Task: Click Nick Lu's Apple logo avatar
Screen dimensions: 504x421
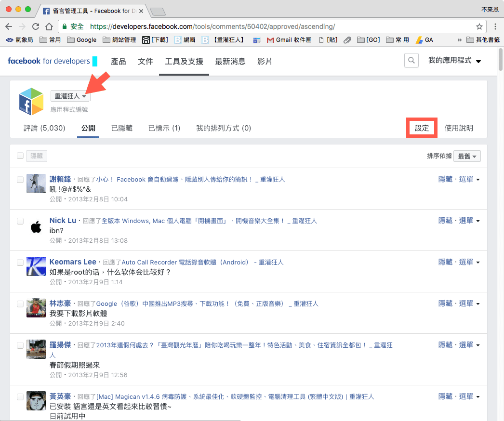Action: [36, 226]
